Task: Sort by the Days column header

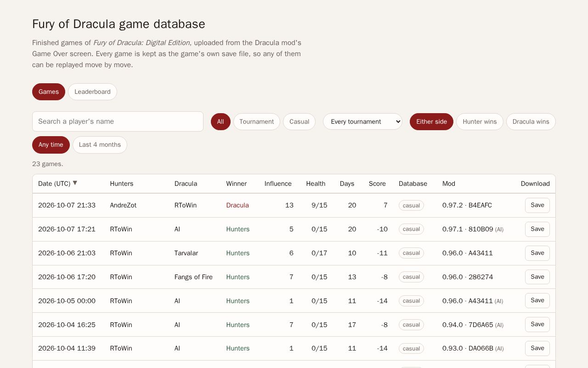Action: [347, 184]
